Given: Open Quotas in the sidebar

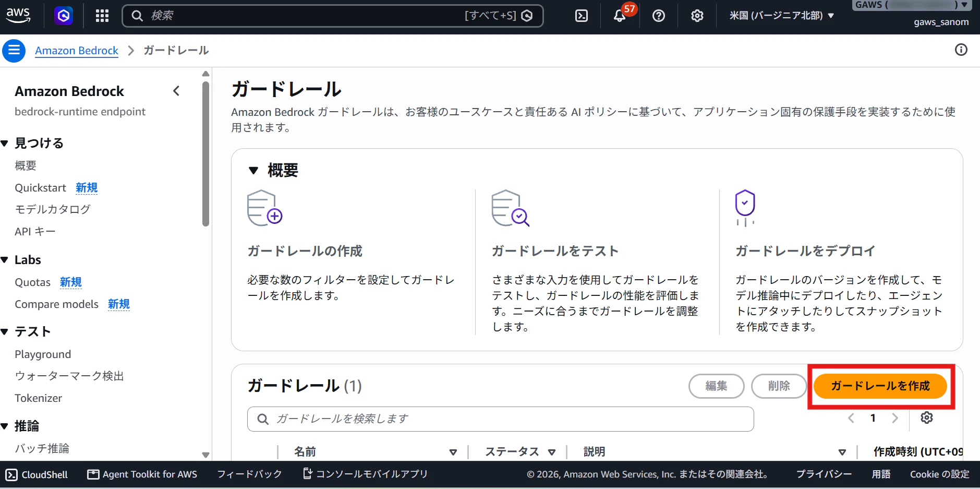Looking at the screenshot, I should point(32,282).
